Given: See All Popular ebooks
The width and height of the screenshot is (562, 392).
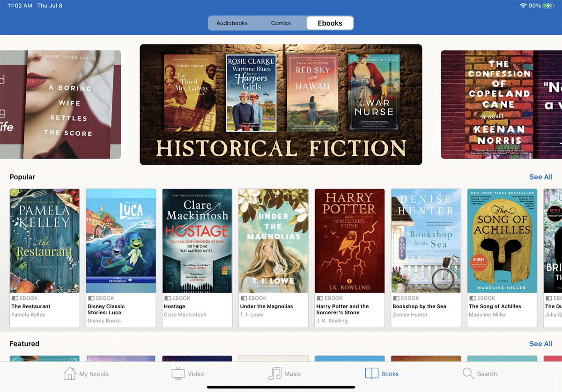Looking at the screenshot, I should [x=541, y=177].
